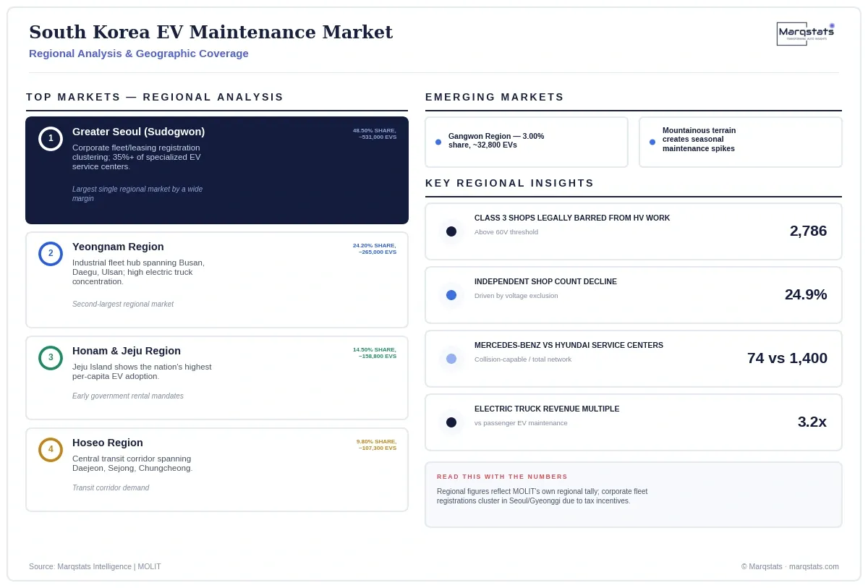Click Early government rental mandates note
868x588 pixels.
coord(128,396)
